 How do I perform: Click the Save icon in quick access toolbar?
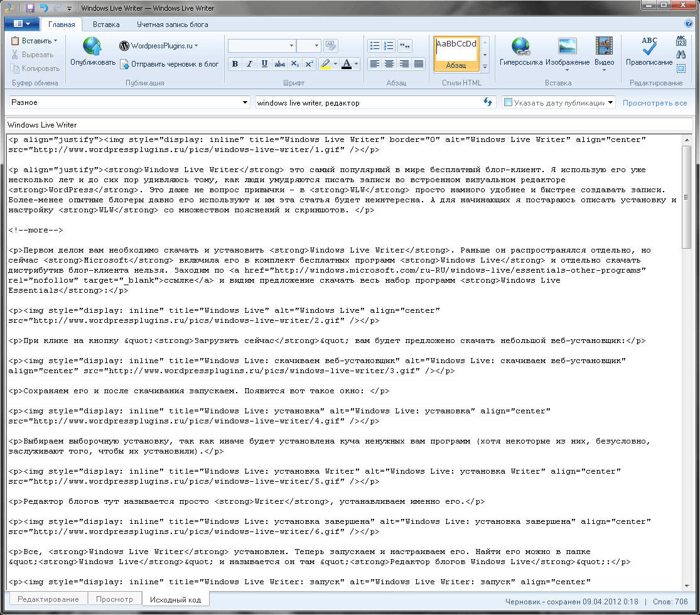tap(30, 8)
